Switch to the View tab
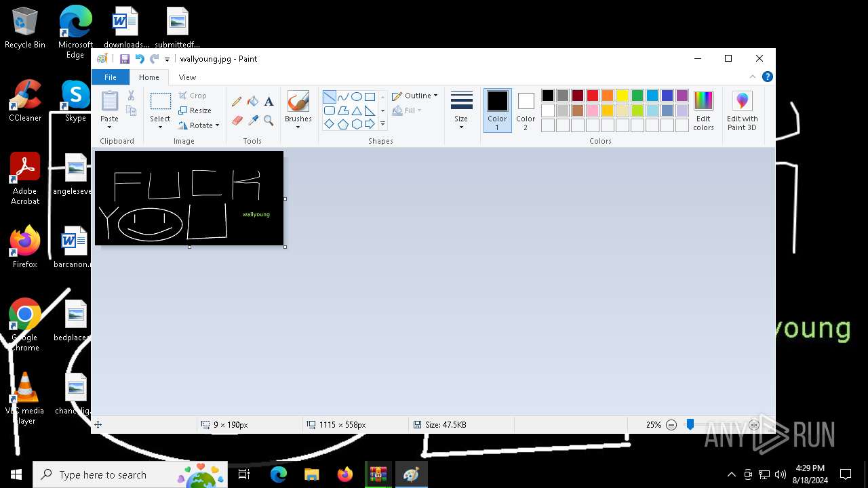The image size is (868, 488). pyautogui.click(x=187, y=77)
